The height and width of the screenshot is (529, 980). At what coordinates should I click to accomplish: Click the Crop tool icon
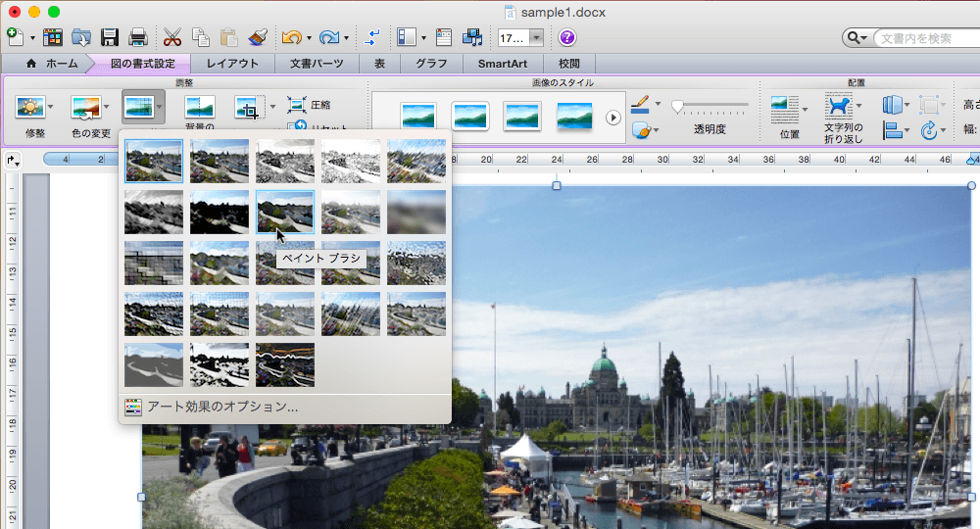click(x=247, y=108)
